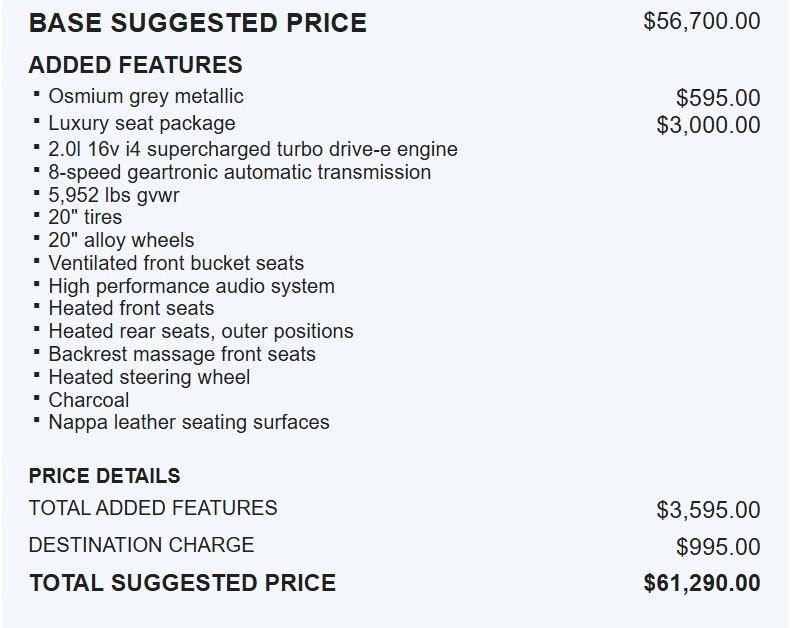The image size is (790, 628).
Task: Select Nappa leather seating surfaces line
Action: (189, 422)
